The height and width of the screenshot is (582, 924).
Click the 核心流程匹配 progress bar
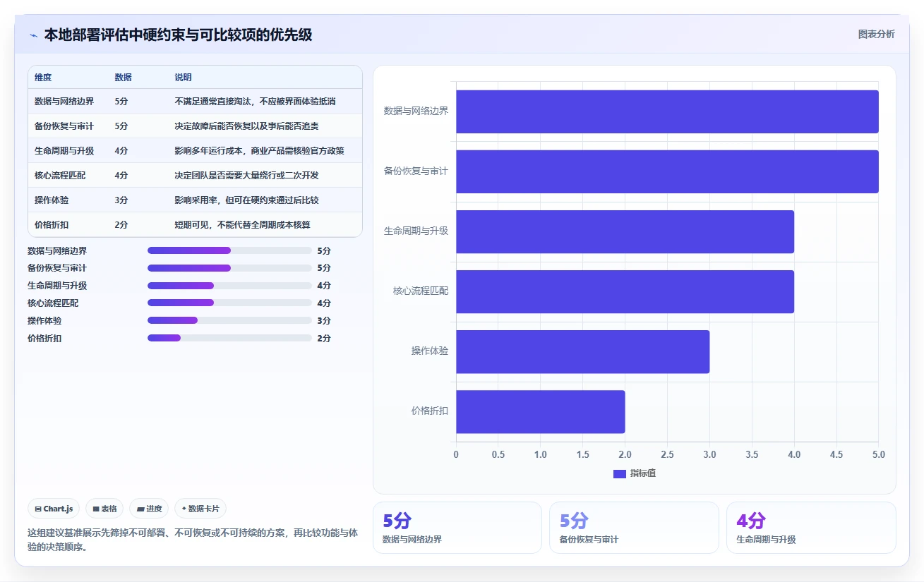tap(229, 303)
